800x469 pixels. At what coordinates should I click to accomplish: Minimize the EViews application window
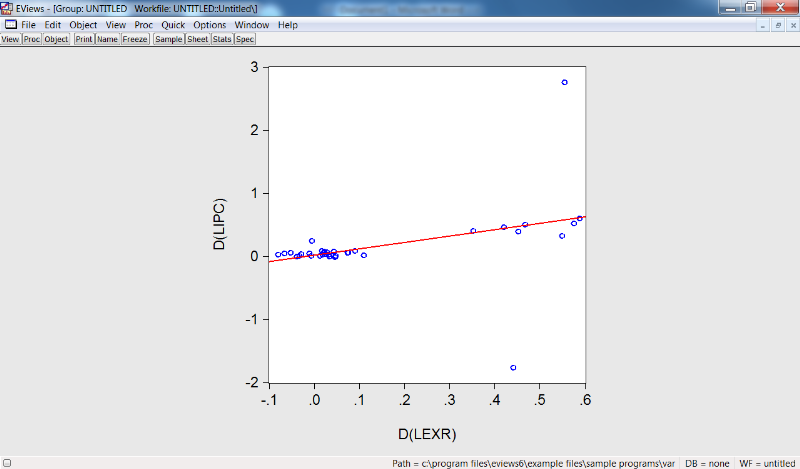pyautogui.click(x=730, y=7)
